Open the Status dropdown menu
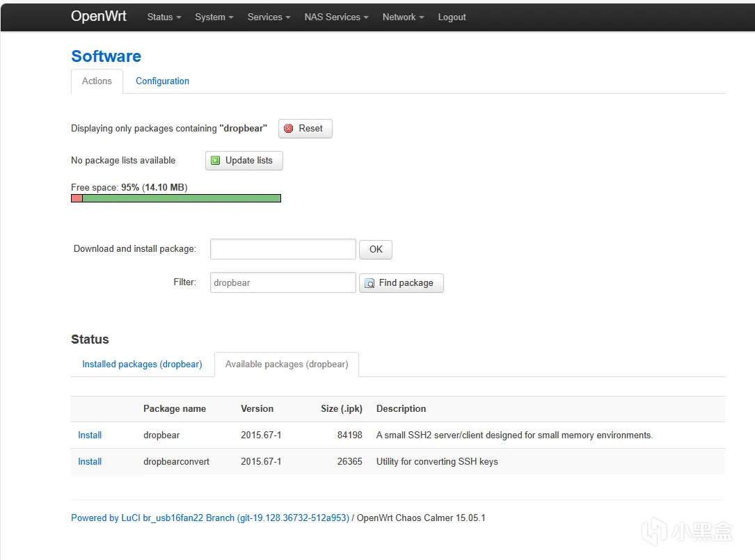This screenshot has width=755, height=560. tap(164, 17)
